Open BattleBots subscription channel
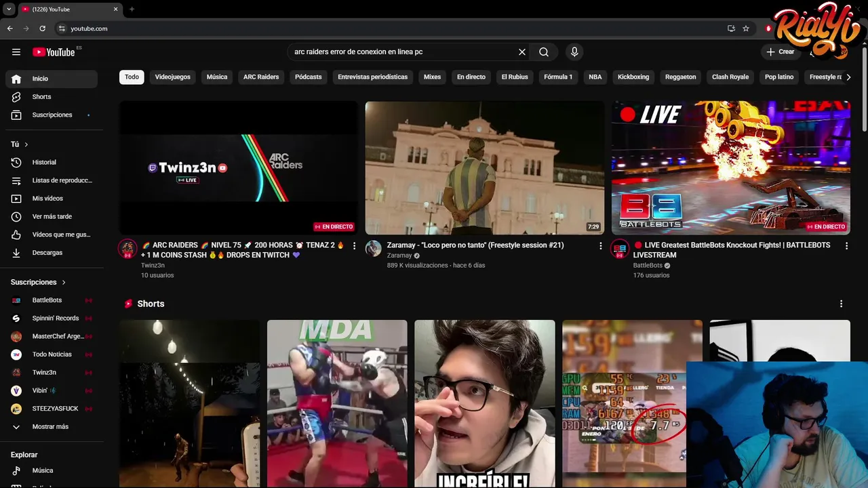Screen dimensions: 868x488 pos(52,300)
